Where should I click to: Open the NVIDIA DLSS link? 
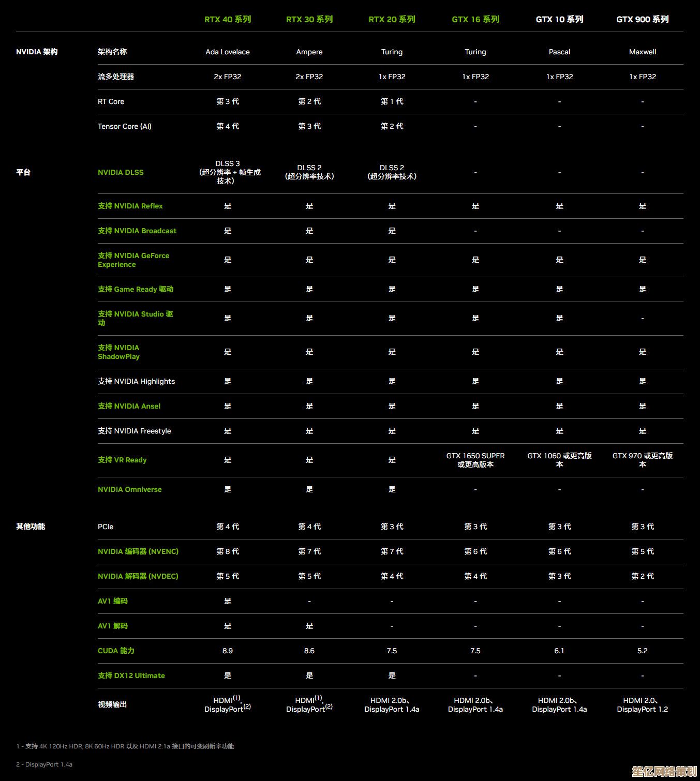(121, 172)
